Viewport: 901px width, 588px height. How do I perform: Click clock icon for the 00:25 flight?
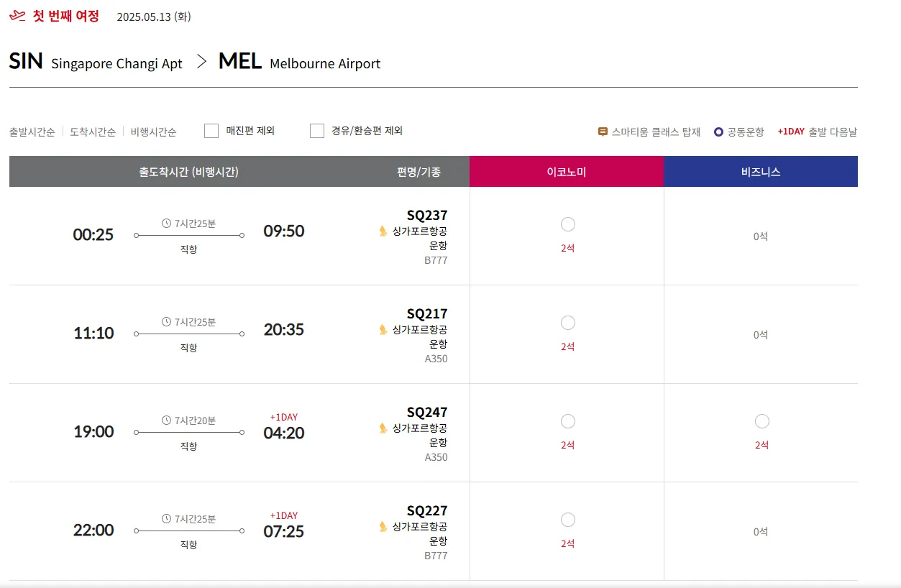(x=167, y=223)
